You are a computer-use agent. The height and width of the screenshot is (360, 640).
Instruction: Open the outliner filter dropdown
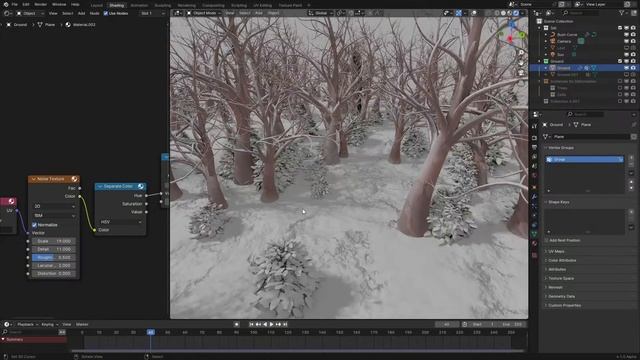[x=624, y=13]
